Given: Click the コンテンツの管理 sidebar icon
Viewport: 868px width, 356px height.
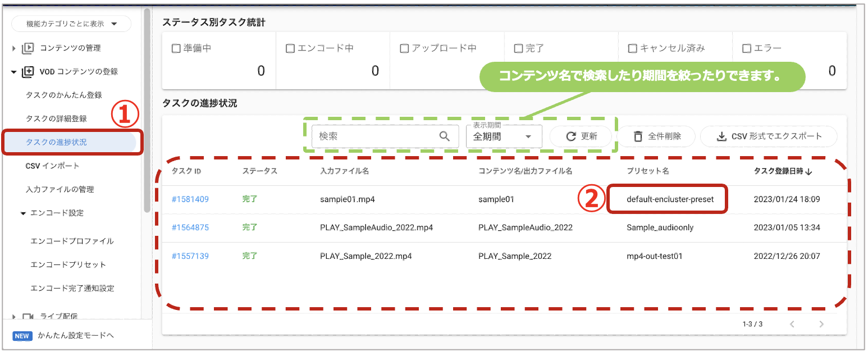Looking at the screenshot, I should [x=28, y=48].
